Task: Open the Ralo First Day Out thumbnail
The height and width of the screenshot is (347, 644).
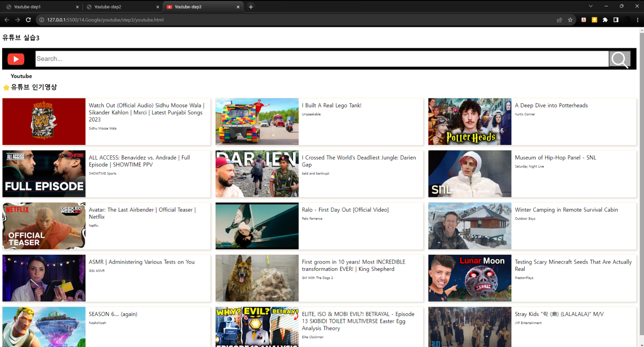Action: (257, 226)
